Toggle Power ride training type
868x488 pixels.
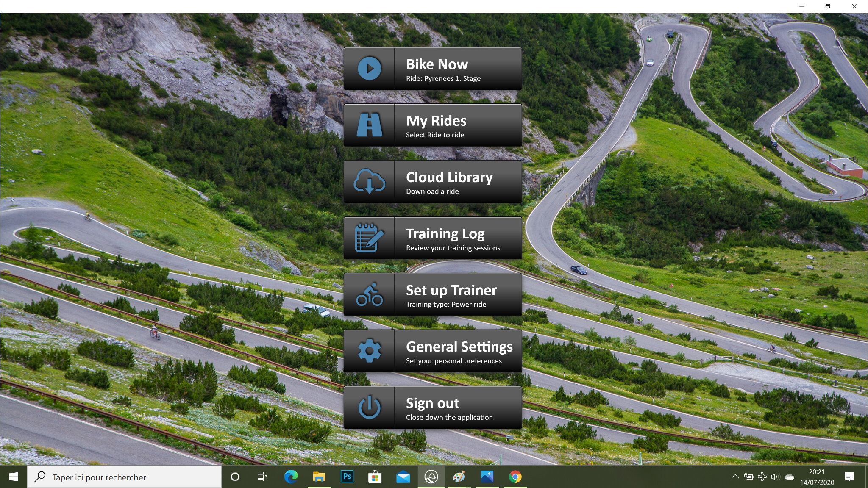433,294
